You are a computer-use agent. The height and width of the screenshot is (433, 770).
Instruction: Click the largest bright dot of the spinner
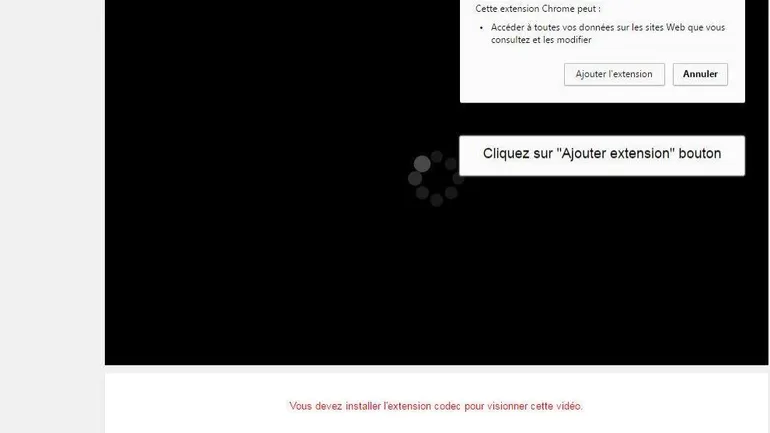[422, 163]
